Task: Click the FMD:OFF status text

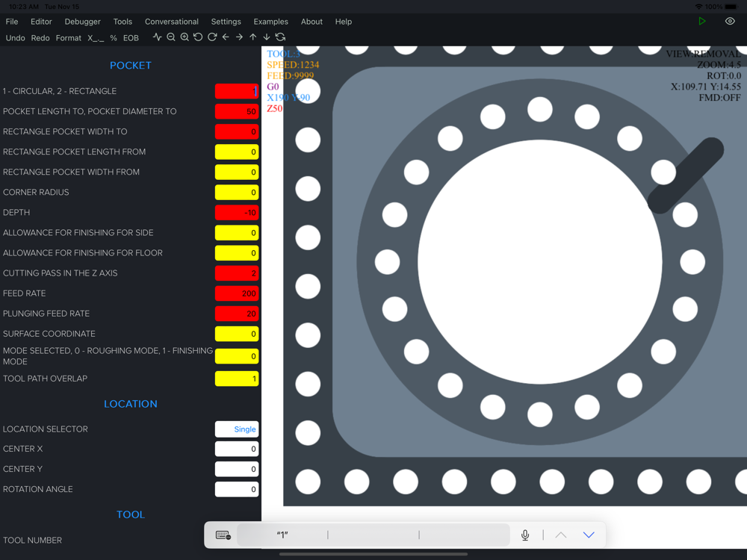Action: point(720,98)
